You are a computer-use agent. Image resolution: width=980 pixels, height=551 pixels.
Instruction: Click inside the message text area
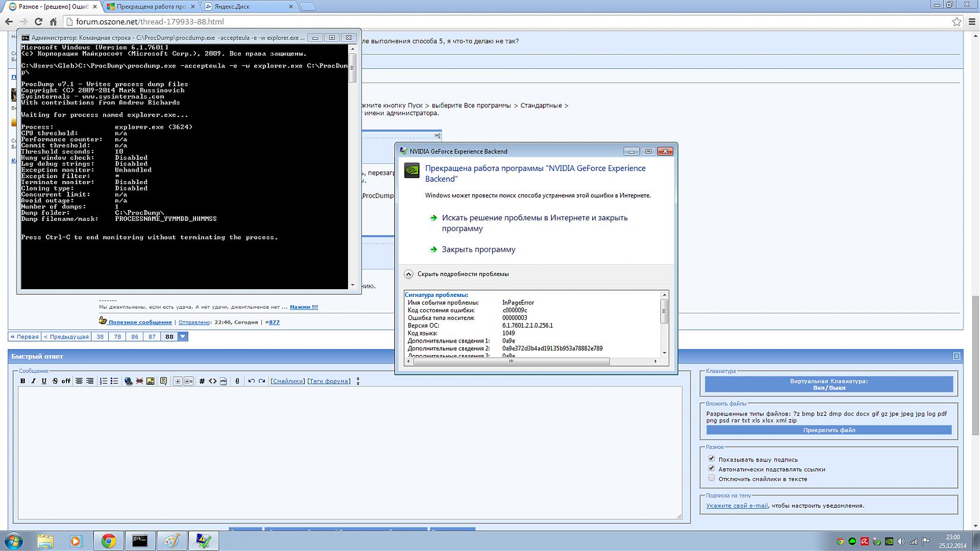pos(349,452)
